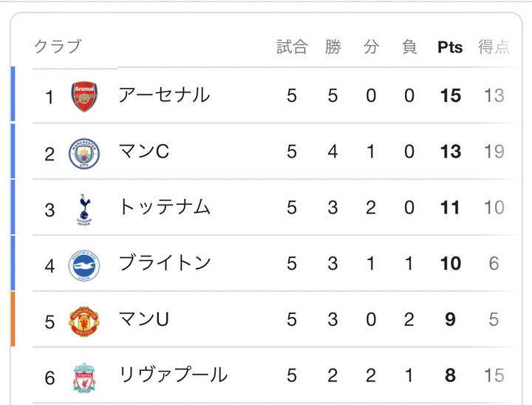This screenshot has width=532, height=405.
Task: Click the rank 1 blue position marker
Action: pos(13,94)
